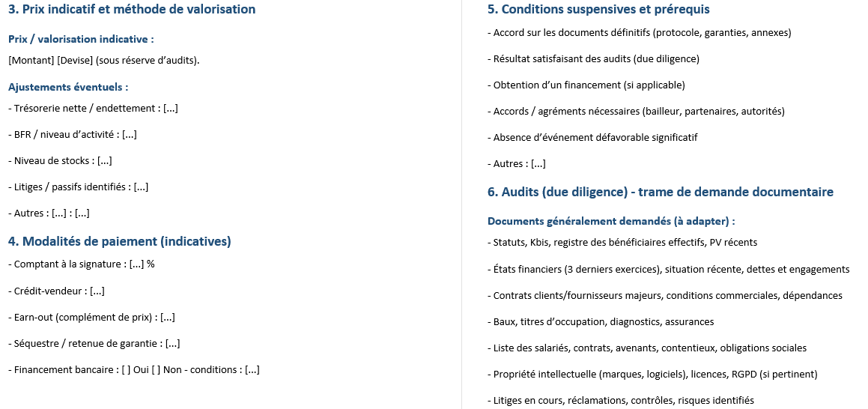Click placeholder after BFR / niveau d'activité

(129, 135)
